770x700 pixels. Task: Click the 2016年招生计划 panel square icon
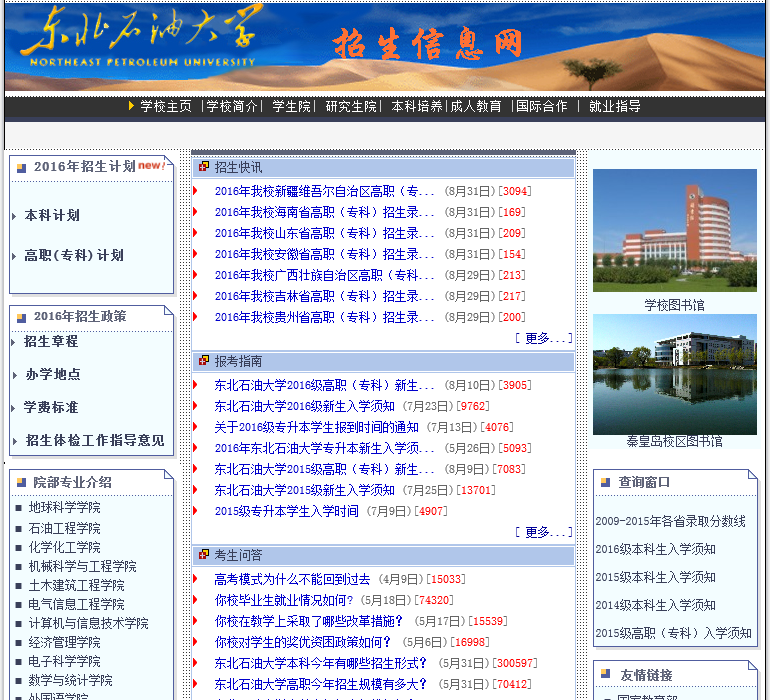pos(22,168)
